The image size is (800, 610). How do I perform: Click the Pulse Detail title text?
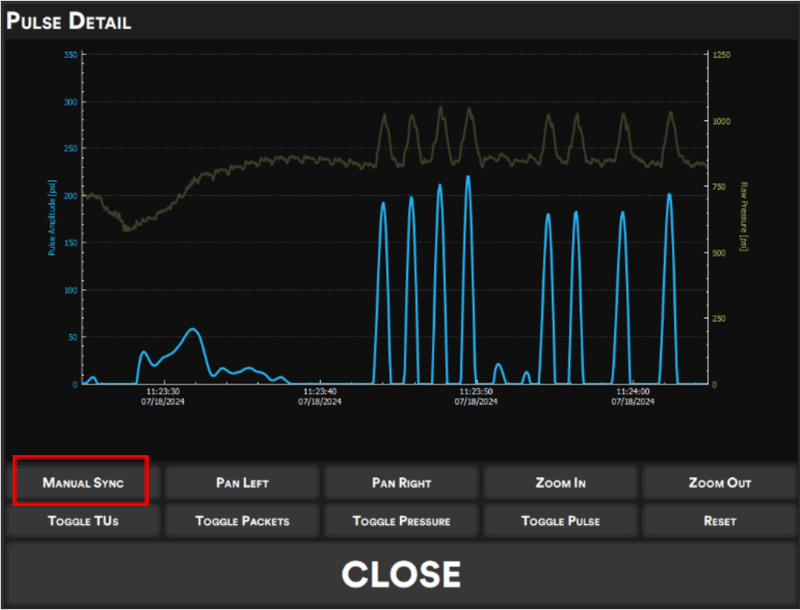coord(69,21)
